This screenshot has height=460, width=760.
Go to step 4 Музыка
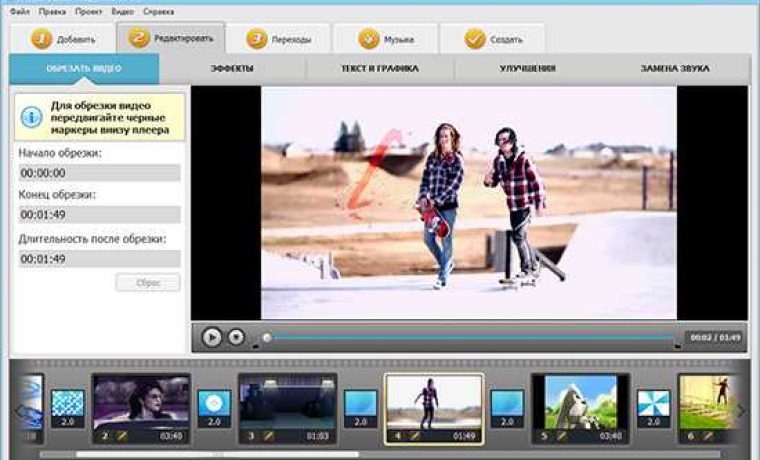pos(386,39)
